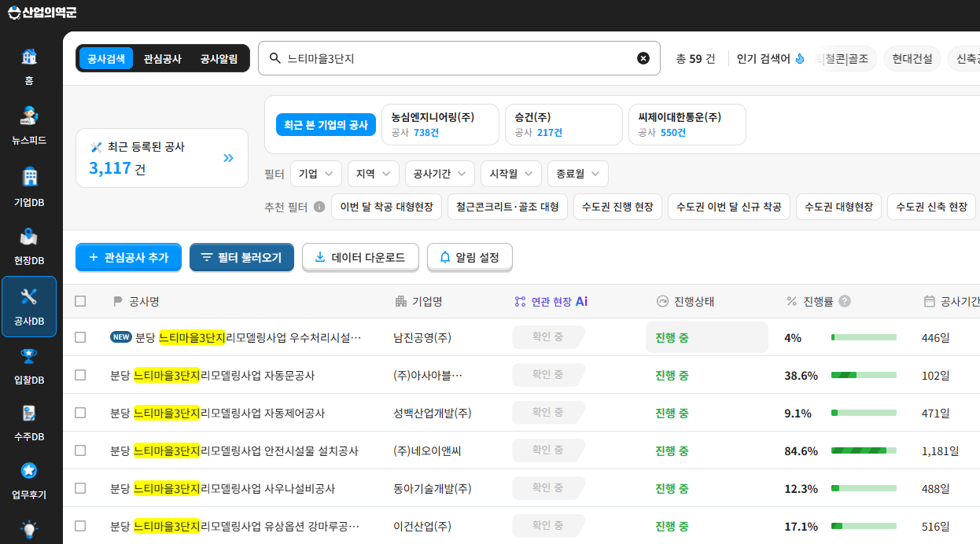Focus the 느티마을3단지 search field
Image resolution: width=980 pixels, height=544 pixels.
point(459,58)
